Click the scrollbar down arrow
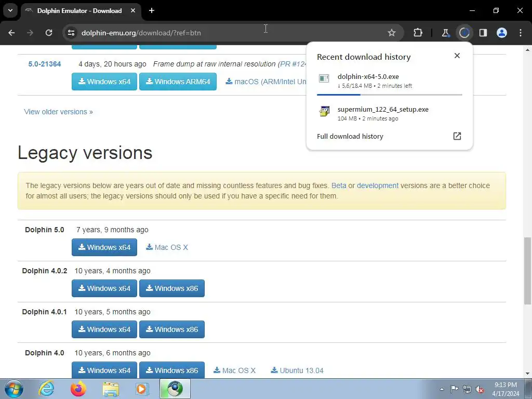This screenshot has height=399, width=532. tap(527, 374)
